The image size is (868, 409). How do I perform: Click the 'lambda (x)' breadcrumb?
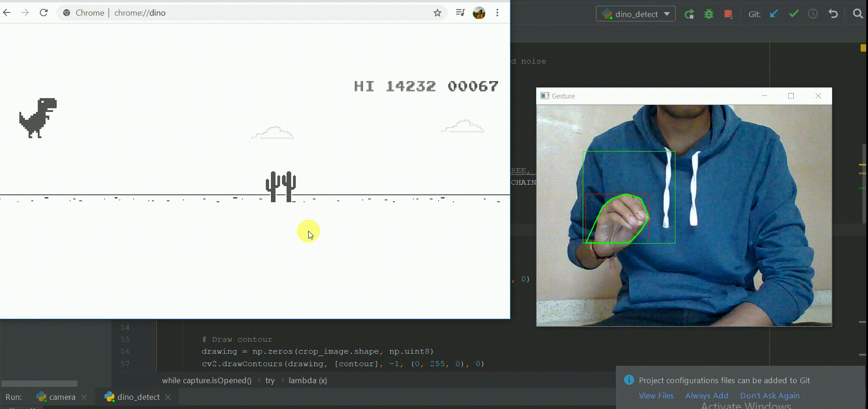(308, 380)
